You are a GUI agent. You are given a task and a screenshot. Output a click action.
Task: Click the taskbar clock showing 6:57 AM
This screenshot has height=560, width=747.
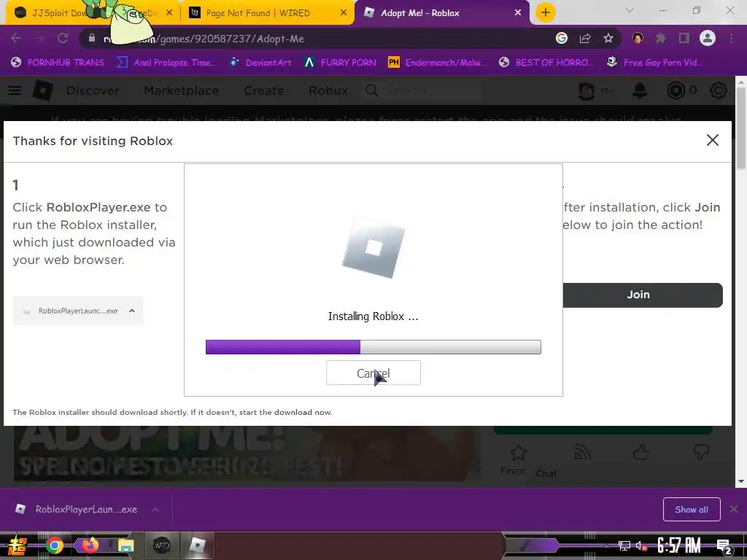coord(679,545)
